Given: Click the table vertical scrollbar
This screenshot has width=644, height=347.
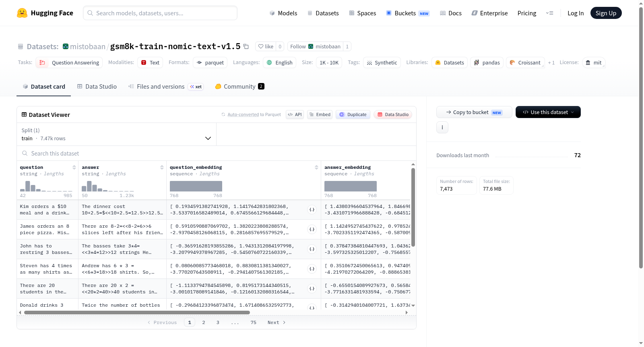Looking at the screenshot, I should [413, 207].
